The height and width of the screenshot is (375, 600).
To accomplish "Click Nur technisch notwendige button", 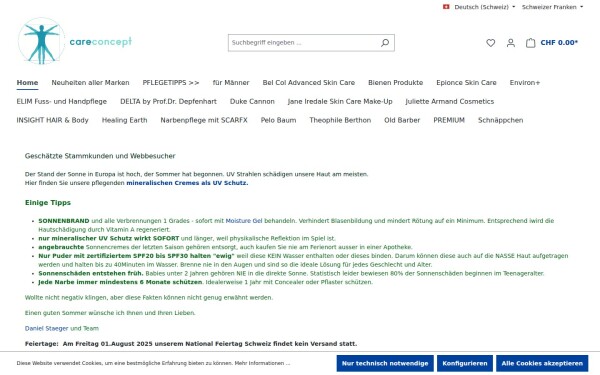I will coord(385,363).
